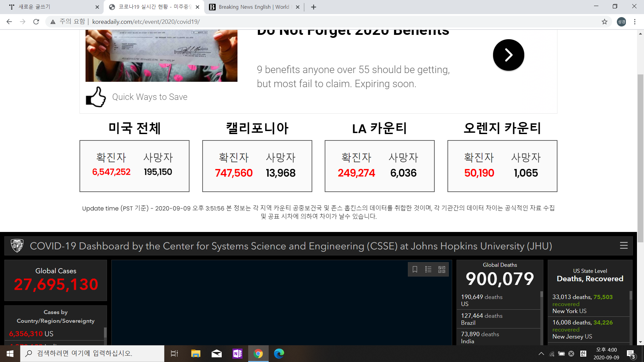Click the black arrow next button in ad
Screen dimensions: 644x362
click(508, 55)
